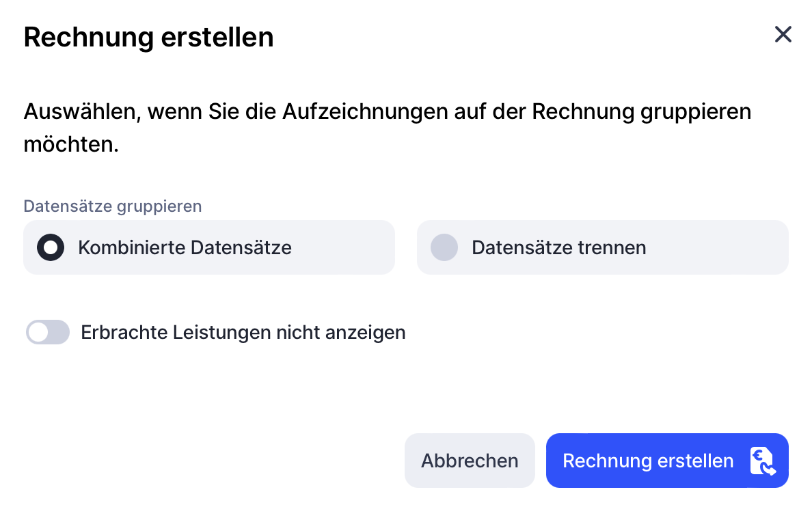Click the Kombinierte Datensätze label text
Viewport: 812px width, 507px height.
click(185, 247)
